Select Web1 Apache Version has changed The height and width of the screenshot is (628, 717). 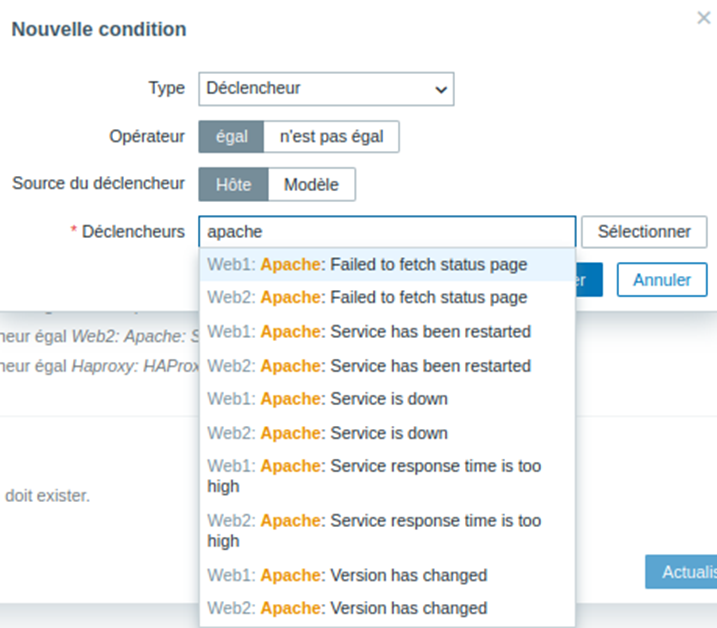pyautogui.click(x=347, y=575)
